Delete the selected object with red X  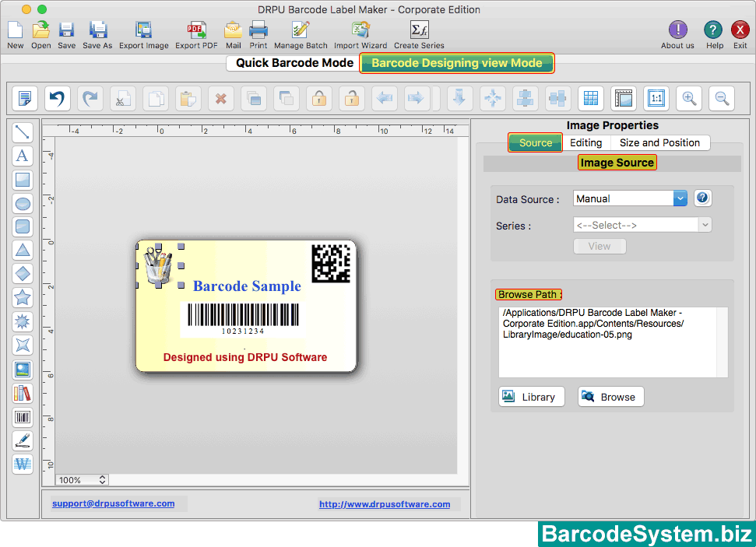click(221, 99)
